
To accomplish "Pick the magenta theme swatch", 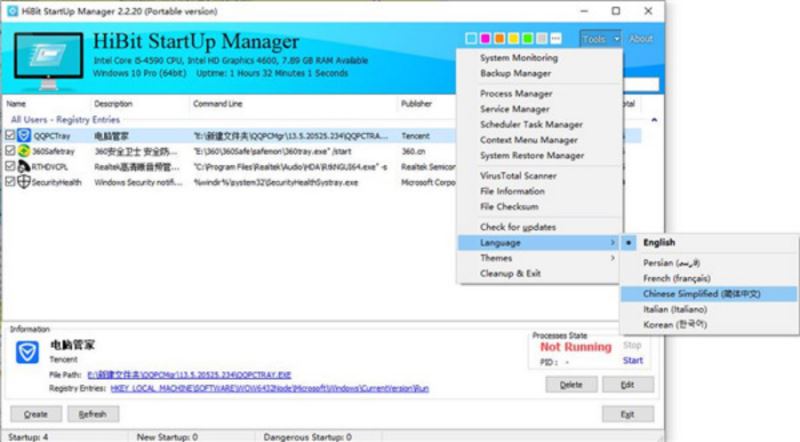I will click(x=485, y=38).
